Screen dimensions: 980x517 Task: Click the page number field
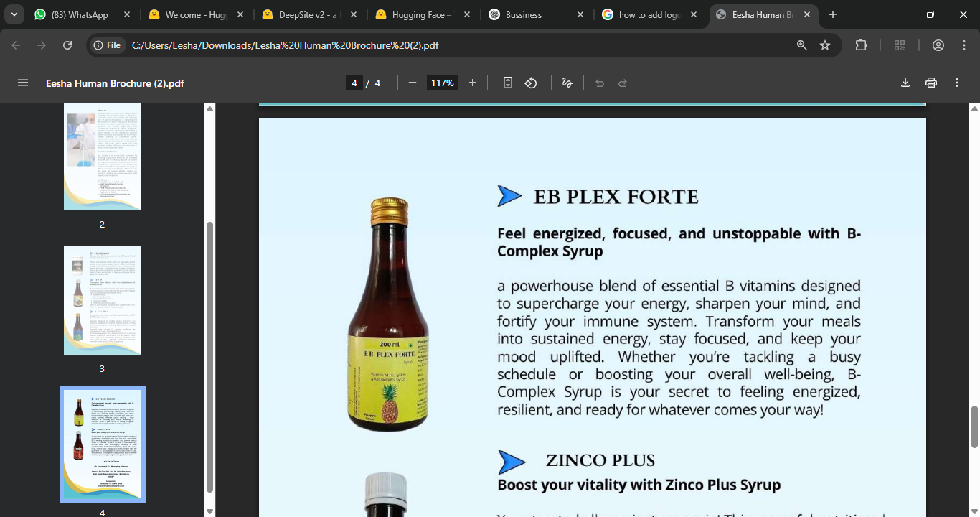[x=354, y=83]
